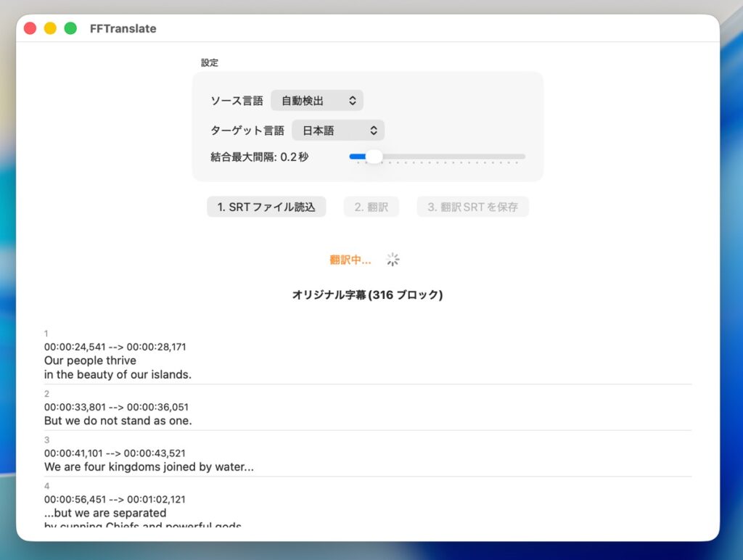743x560 pixels.
Task: Click the 2. 翻訳 button
Action: [x=371, y=207]
